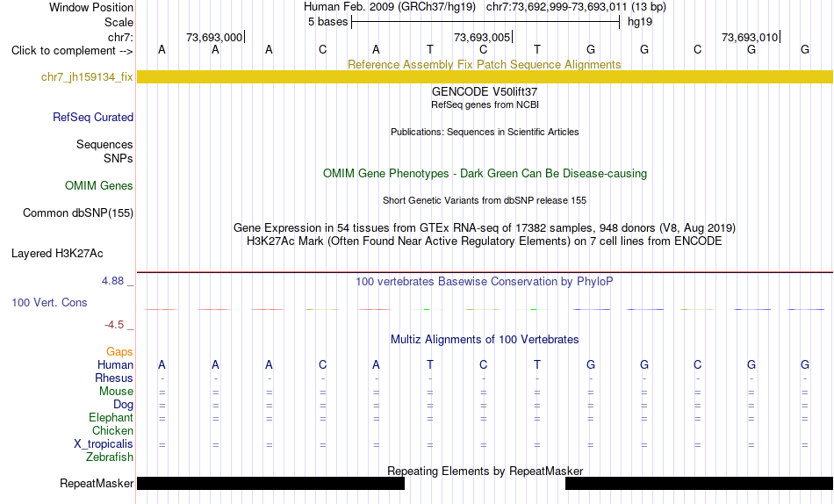The height and width of the screenshot is (504, 834).
Task: Select the Sequences track label
Action: [x=104, y=144]
